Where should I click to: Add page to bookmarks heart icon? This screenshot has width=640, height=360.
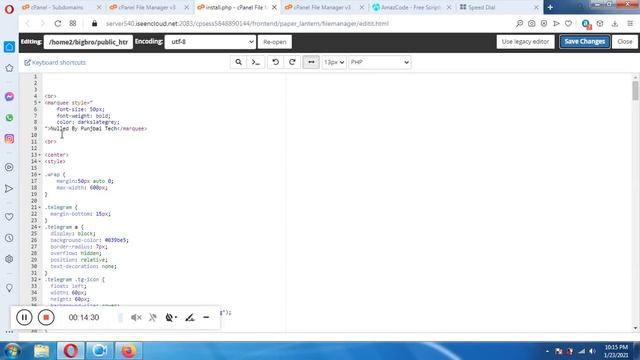568,24
